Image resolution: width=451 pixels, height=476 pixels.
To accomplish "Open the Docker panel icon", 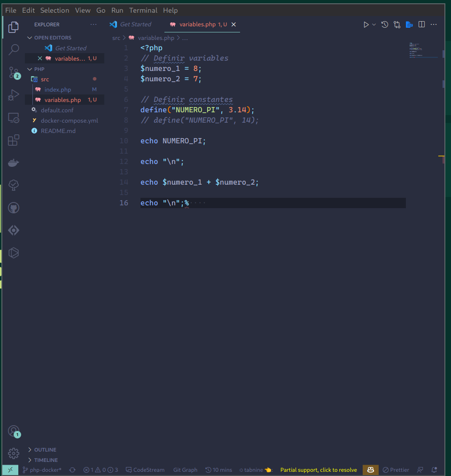I will (x=14, y=163).
